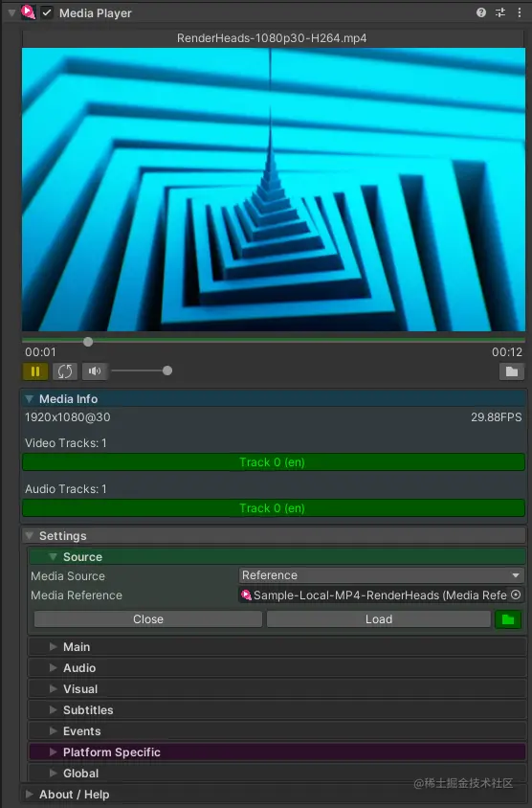Click the volume slider handle
Image resolution: width=532 pixels, height=808 pixels.
click(x=167, y=370)
